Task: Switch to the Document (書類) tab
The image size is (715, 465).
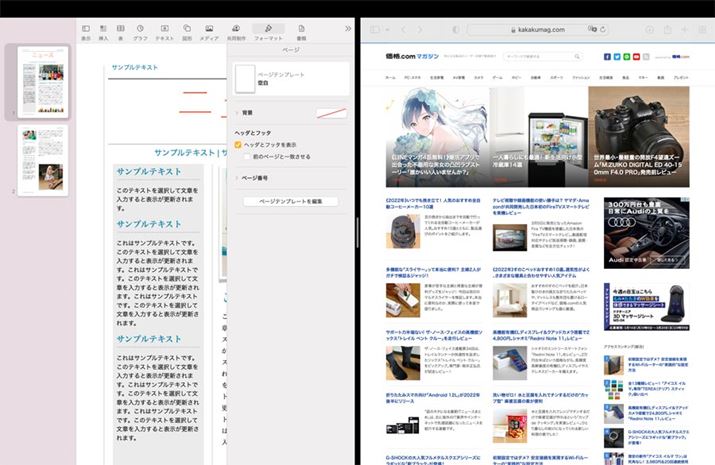Action: (x=302, y=32)
